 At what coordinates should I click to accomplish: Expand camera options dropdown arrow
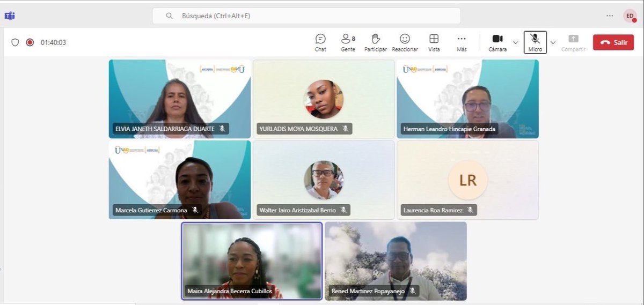click(516, 42)
